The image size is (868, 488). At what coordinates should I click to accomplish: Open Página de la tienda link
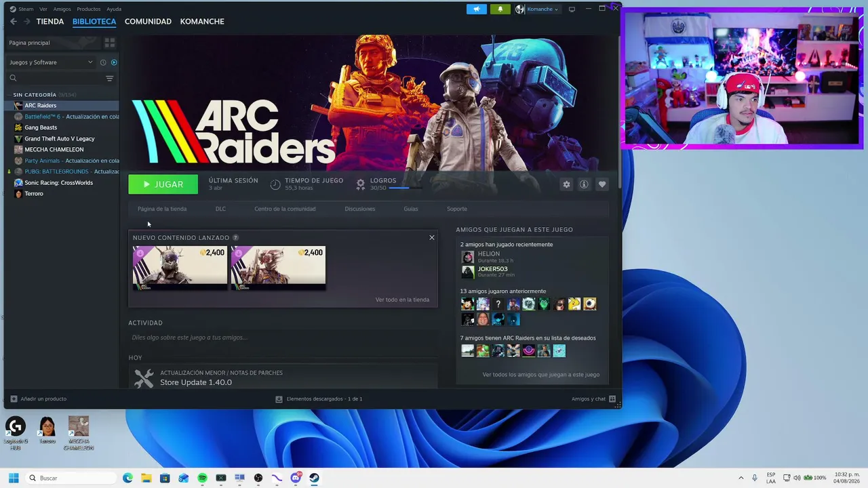162,209
